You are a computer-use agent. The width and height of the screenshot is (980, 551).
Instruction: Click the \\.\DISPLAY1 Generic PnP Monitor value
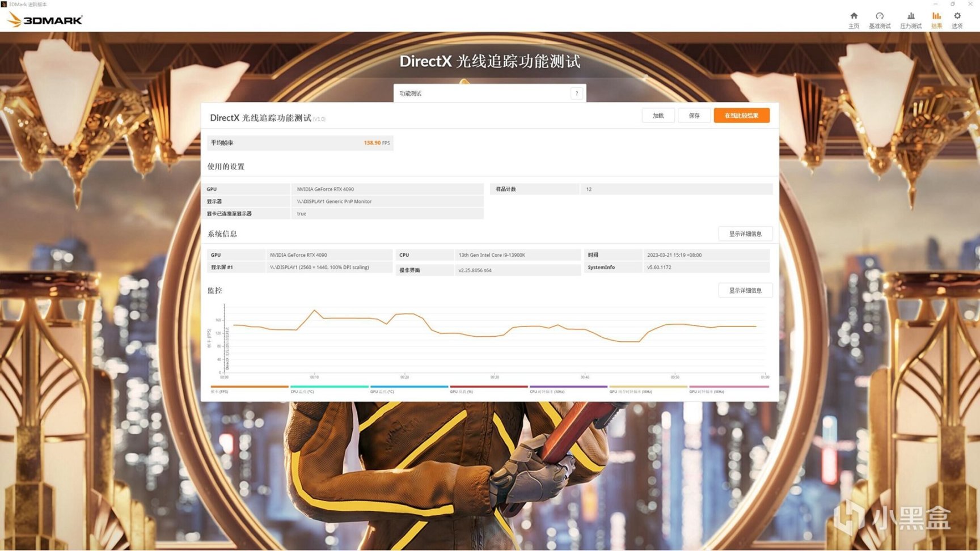334,201
